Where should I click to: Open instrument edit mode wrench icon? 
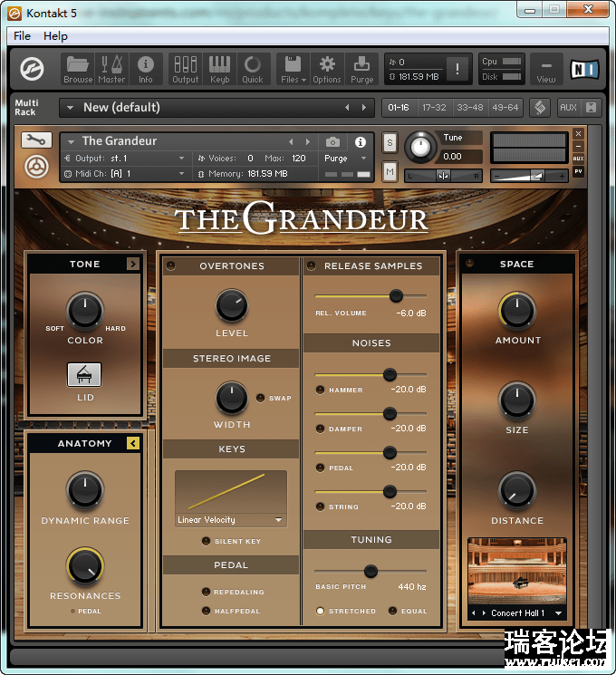36,140
